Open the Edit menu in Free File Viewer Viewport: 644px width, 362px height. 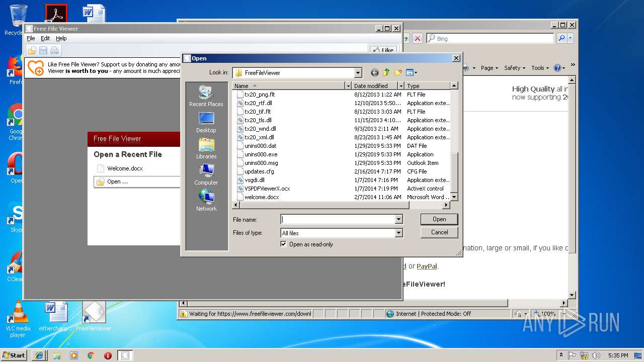tap(45, 38)
